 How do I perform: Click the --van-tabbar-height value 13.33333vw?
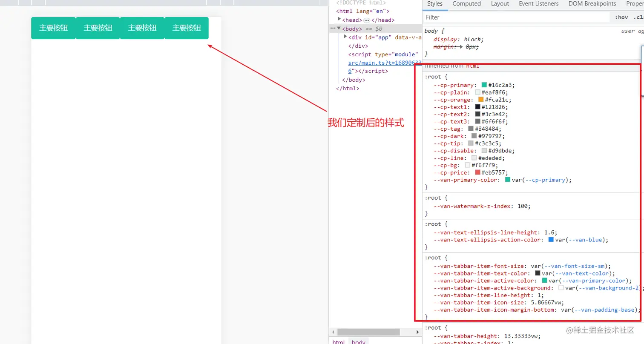(521, 336)
